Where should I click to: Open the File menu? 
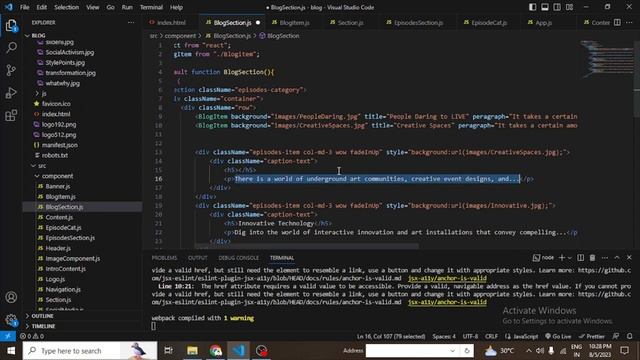24,7
